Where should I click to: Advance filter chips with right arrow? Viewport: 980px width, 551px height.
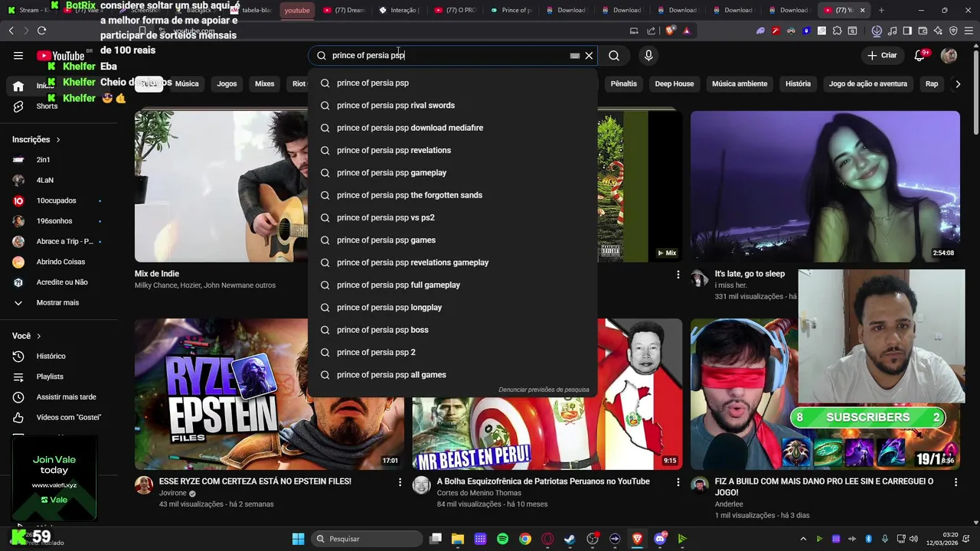pyautogui.click(x=957, y=84)
